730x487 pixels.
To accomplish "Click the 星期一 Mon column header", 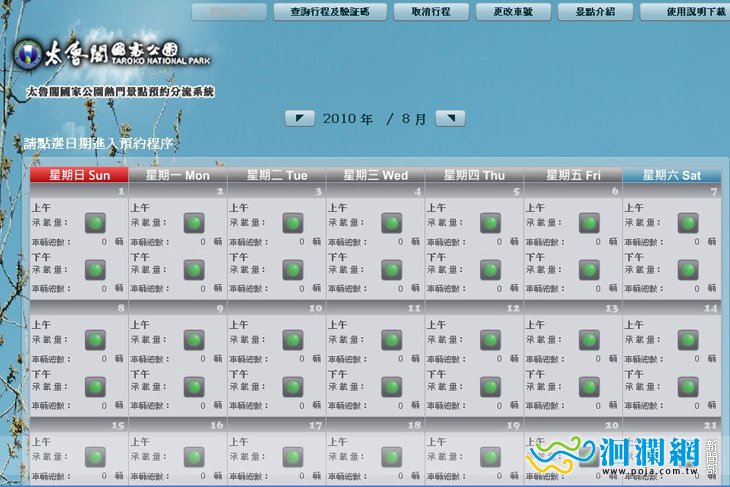I will pyautogui.click(x=178, y=175).
